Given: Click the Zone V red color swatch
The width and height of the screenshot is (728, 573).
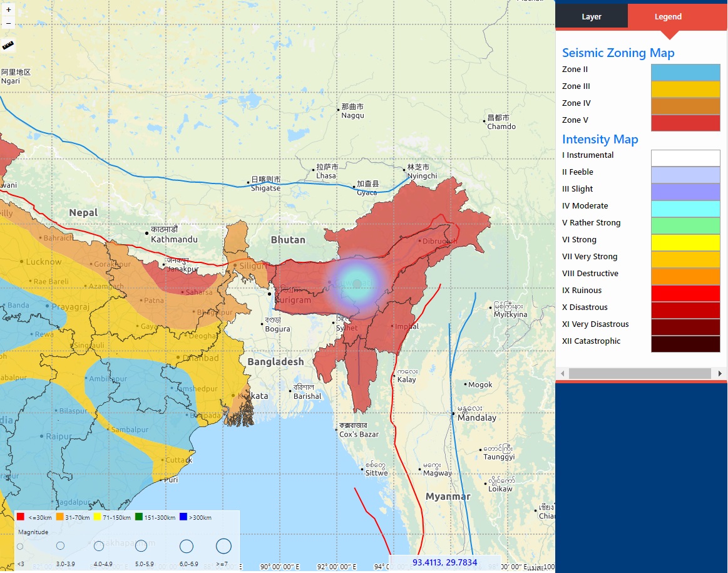Looking at the screenshot, I should coord(685,123).
